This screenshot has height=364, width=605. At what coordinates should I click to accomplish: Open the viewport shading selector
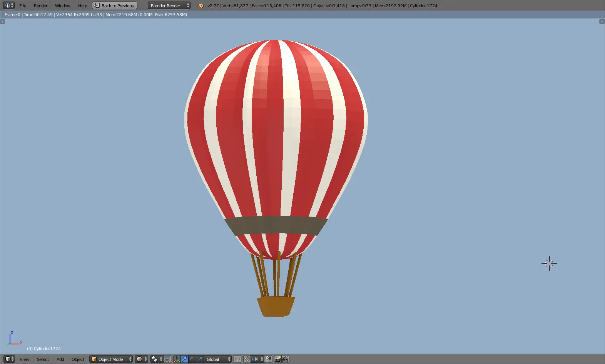[141, 359]
